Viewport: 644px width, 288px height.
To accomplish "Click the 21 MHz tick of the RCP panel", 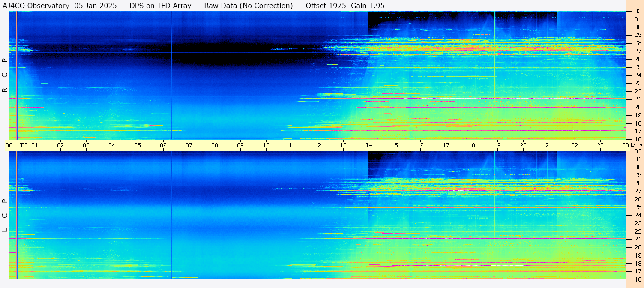I will [x=638, y=99].
